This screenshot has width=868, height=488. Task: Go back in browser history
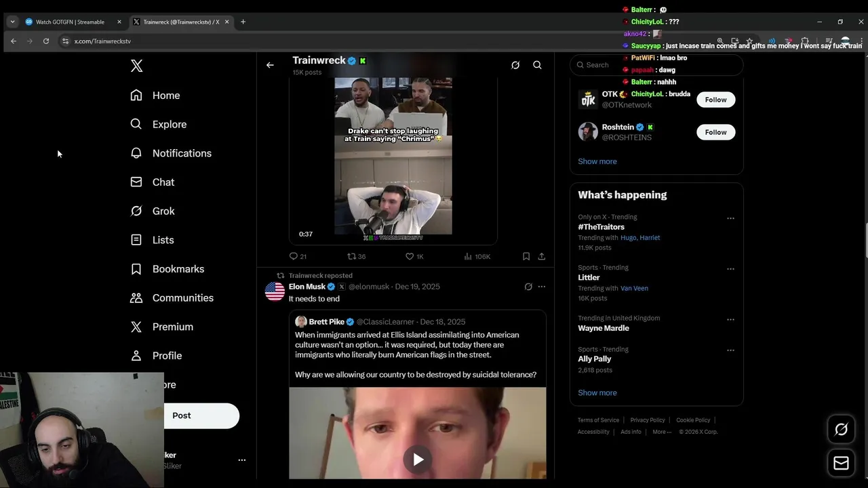click(14, 41)
